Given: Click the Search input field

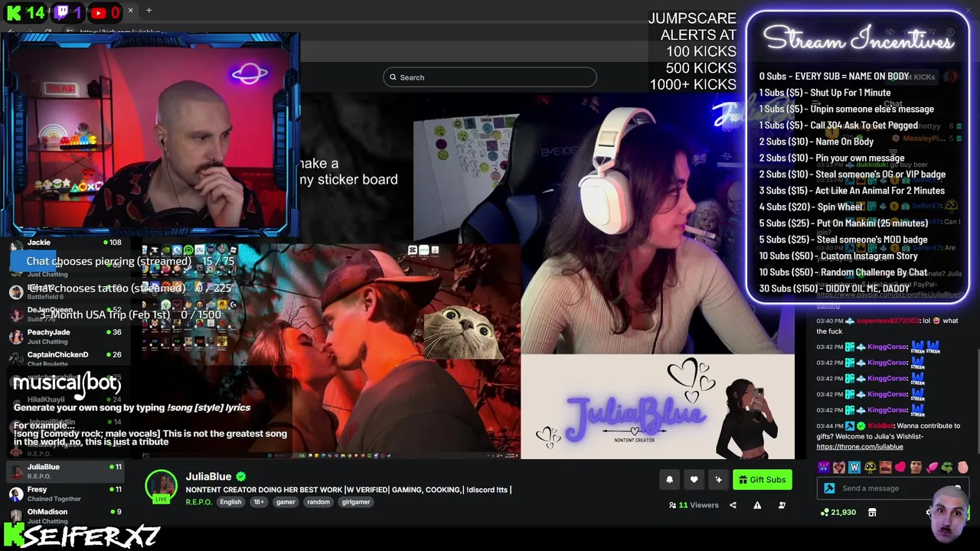Looking at the screenshot, I should [490, 77].
